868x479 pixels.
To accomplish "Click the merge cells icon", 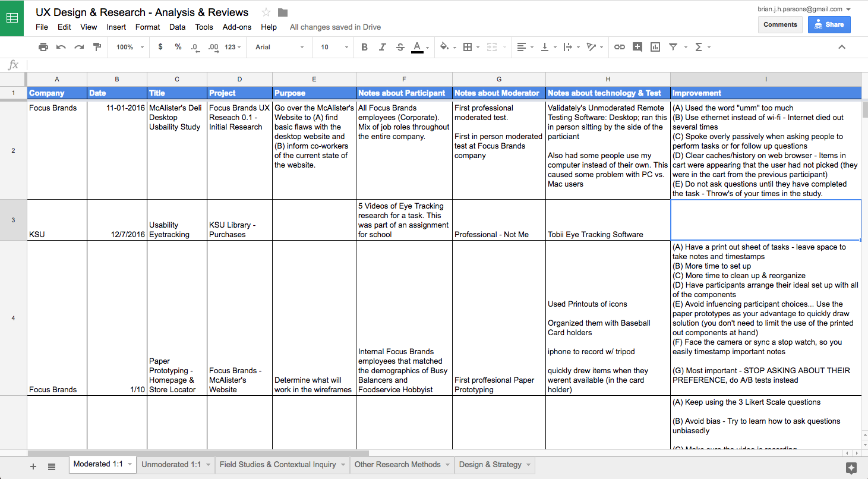I will click(x=491, y=47).
